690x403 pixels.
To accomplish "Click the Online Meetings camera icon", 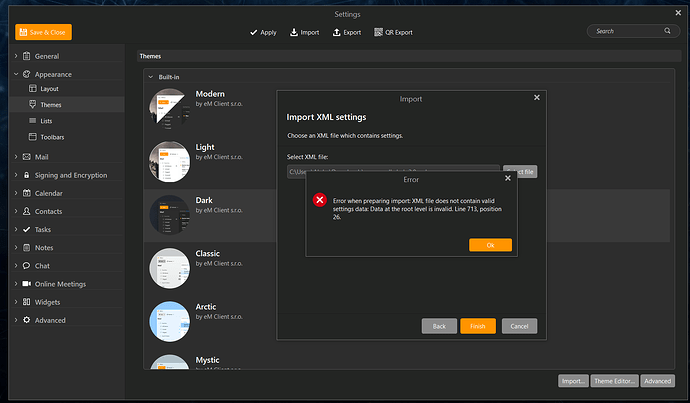I will pyautogui.click(x=26, y=284).
